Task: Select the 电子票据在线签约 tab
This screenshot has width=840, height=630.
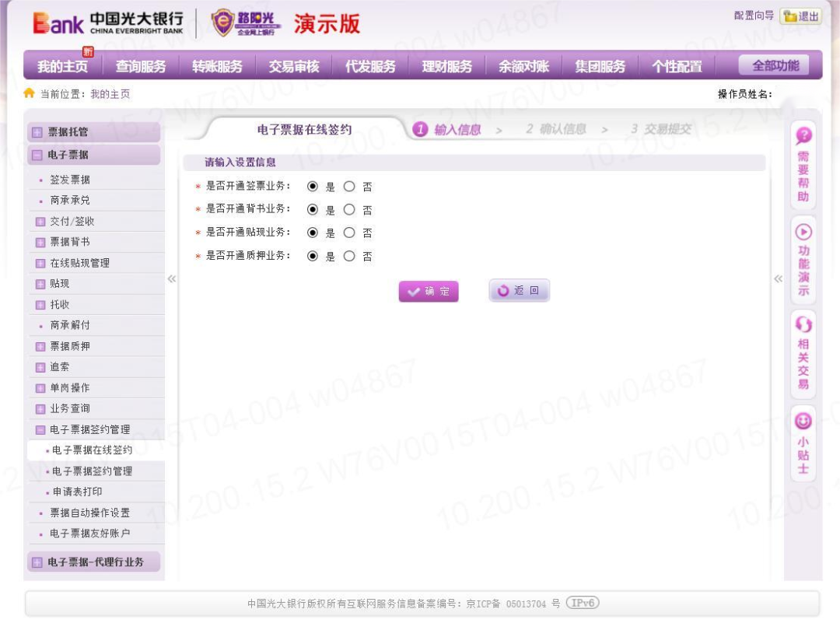Action: (x=304, y=130)
